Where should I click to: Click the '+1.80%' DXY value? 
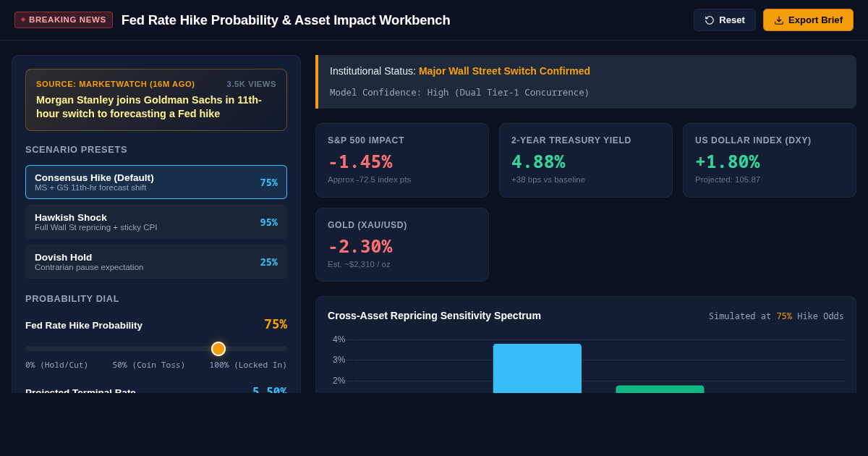[728, 161]
